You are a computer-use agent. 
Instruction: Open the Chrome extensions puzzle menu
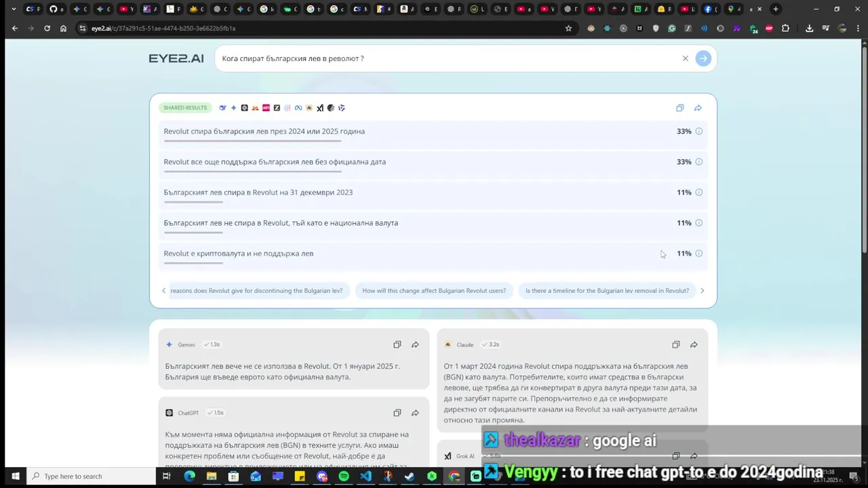tap(785, 28)
